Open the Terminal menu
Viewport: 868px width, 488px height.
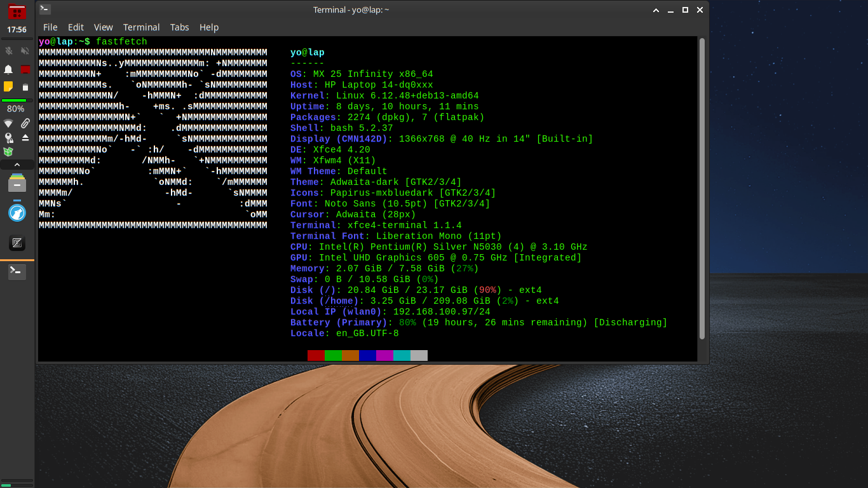(x=141, y=27)
